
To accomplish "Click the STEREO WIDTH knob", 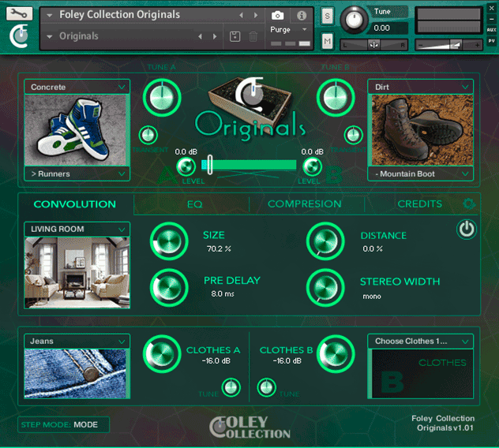I will tap(325, 288).
